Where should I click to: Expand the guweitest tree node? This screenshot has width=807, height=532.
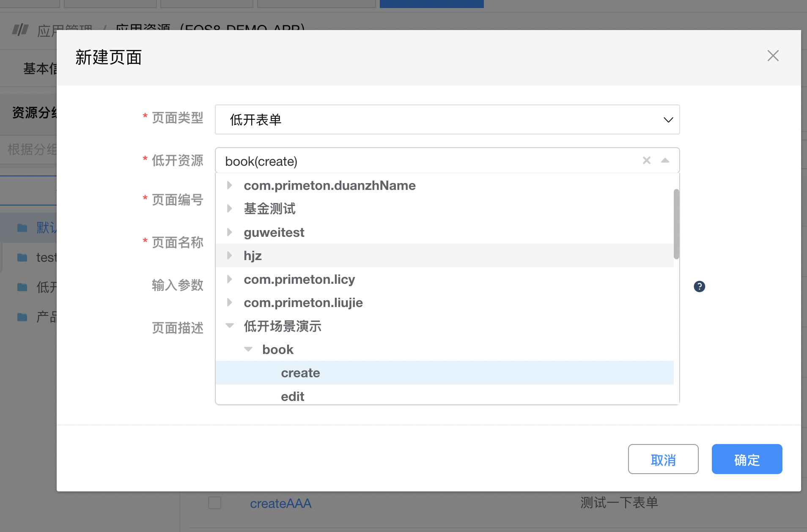(229, 232)
